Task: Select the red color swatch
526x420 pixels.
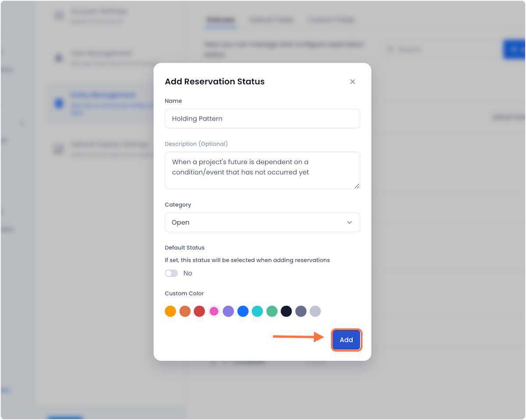Action: click(199, 311)
